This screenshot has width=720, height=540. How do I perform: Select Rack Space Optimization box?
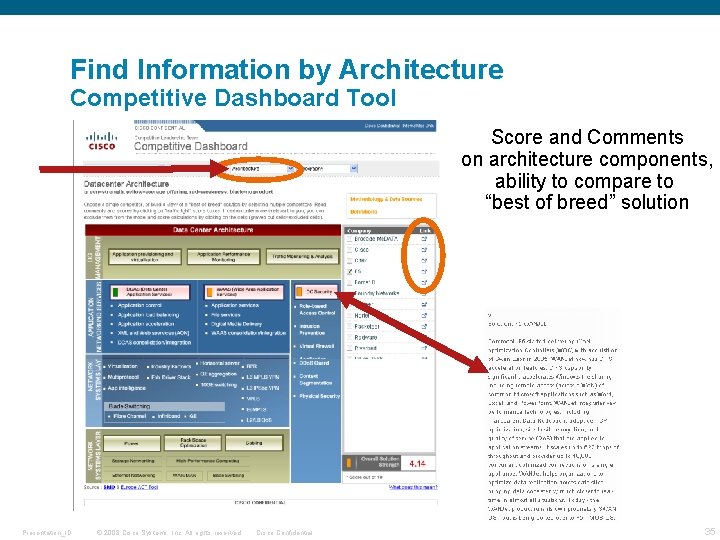point(193,443)
